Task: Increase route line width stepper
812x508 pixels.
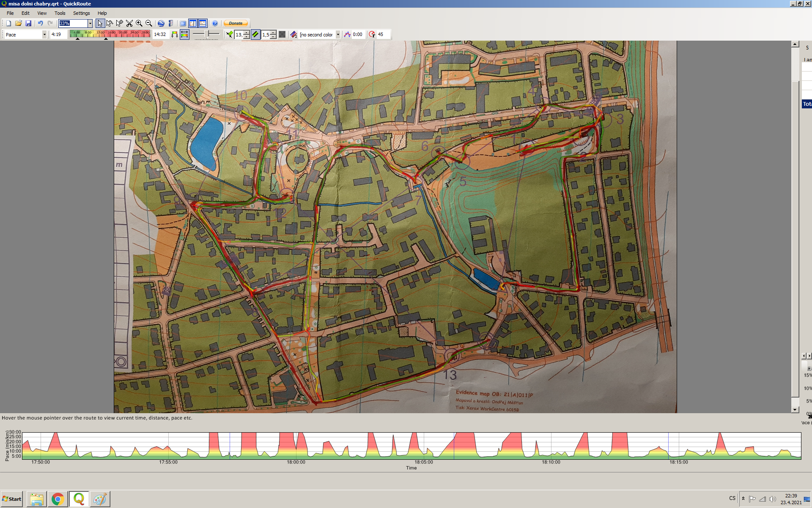Action: click(x=247, y=33)
